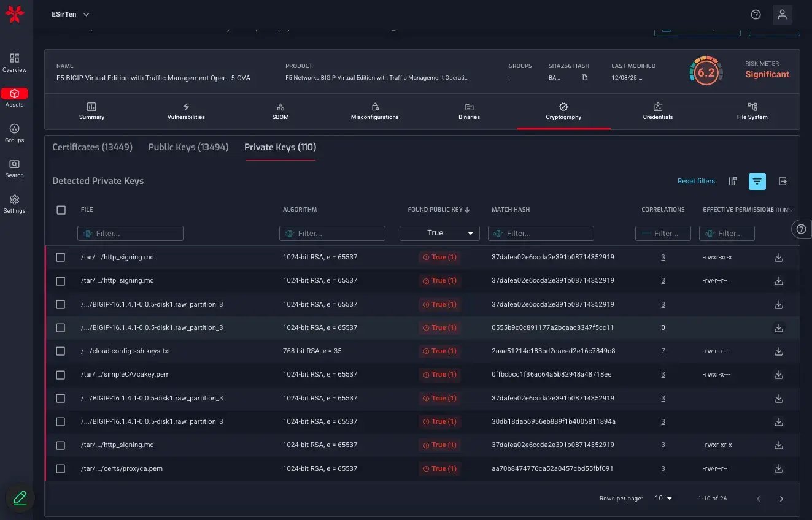Open the help question-mark icon
This screenshot has height=520, width=812.
click(756, 14)
